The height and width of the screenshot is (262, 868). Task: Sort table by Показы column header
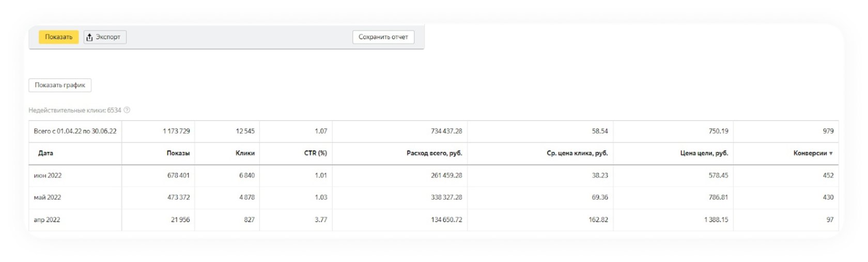[178, 153]
